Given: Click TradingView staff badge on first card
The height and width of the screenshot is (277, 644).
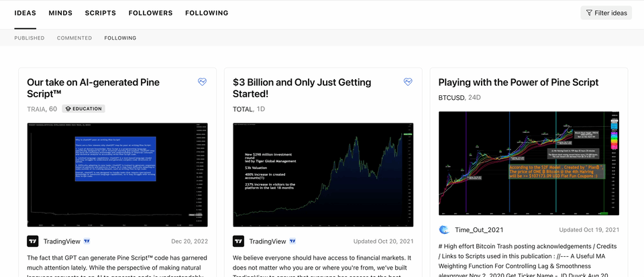Looking at the screenshot, I should pos(87,241).
